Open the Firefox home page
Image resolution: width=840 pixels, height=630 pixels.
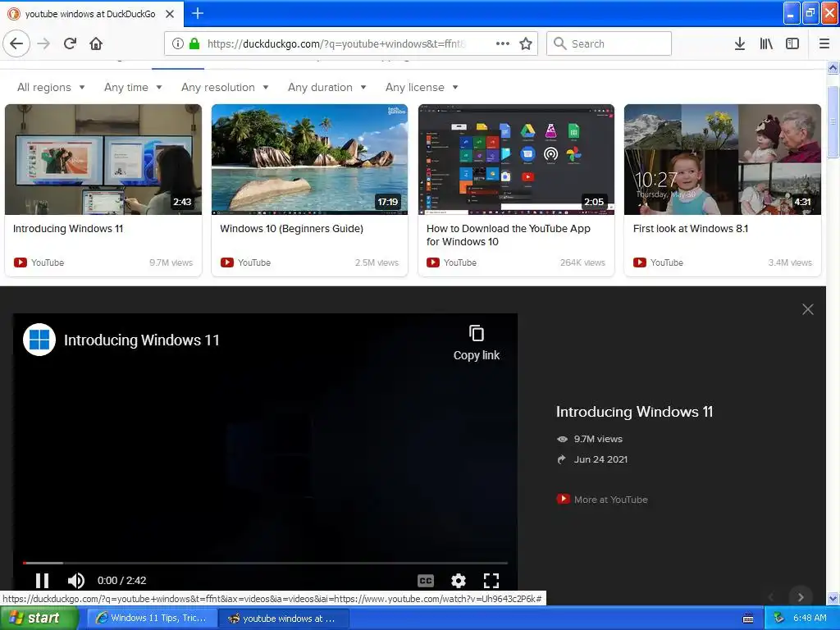coord(96,43)
